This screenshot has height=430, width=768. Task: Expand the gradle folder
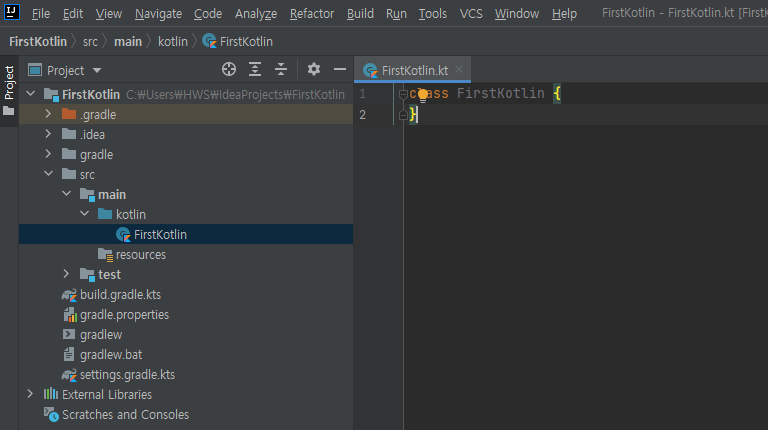coord(48,154)
